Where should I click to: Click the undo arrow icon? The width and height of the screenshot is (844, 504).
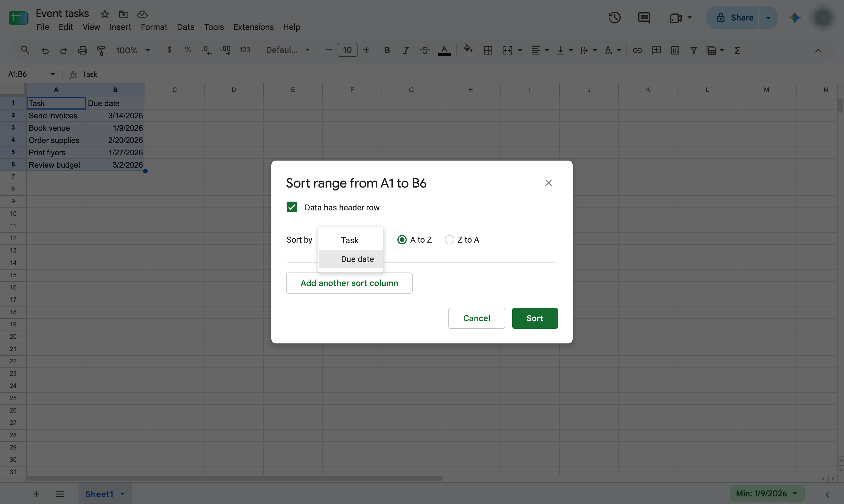click(45, 50)
